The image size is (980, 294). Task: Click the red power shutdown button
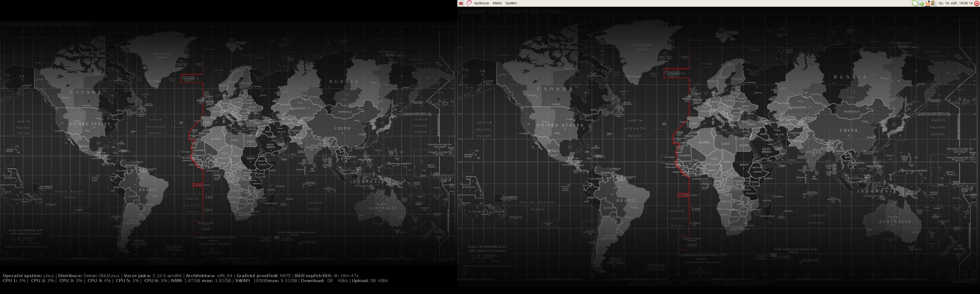(x=976, y=3)
